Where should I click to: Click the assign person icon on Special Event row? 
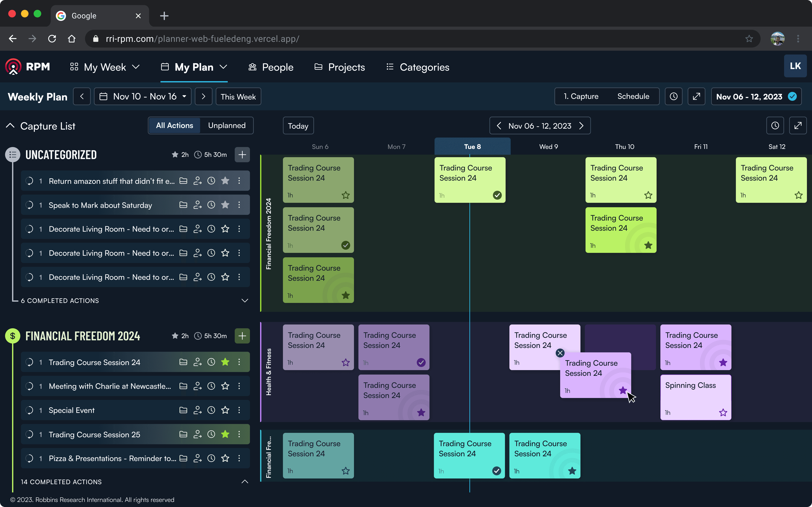(x=198, y=410)
